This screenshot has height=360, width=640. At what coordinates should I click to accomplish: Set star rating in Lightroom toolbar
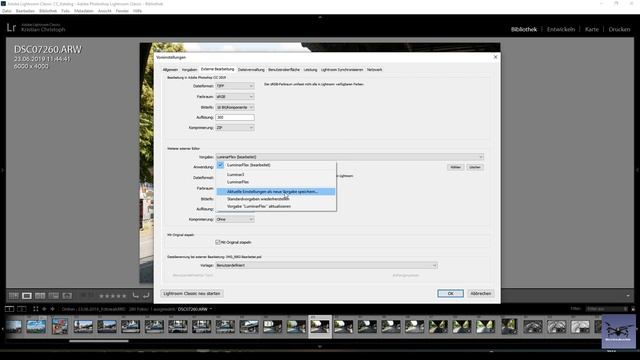coord(113,296)
